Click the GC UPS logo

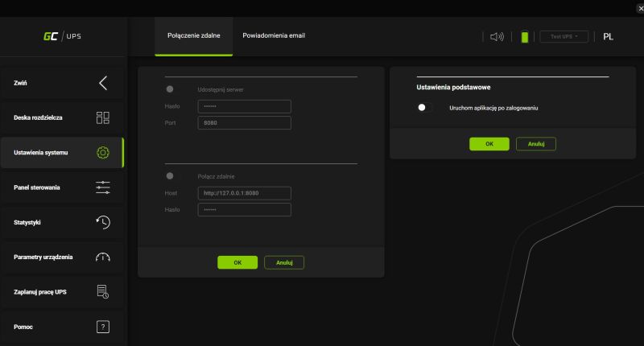(63, 36)
